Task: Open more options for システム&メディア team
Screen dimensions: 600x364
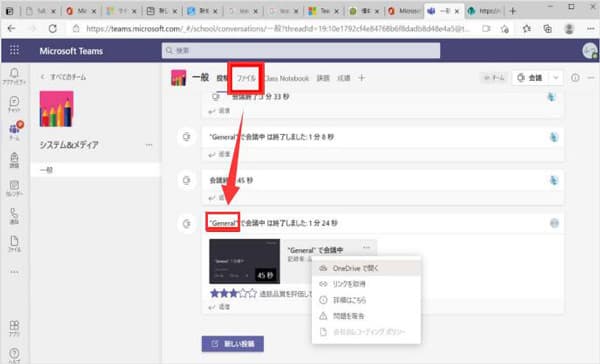Action: coord(149,145)
